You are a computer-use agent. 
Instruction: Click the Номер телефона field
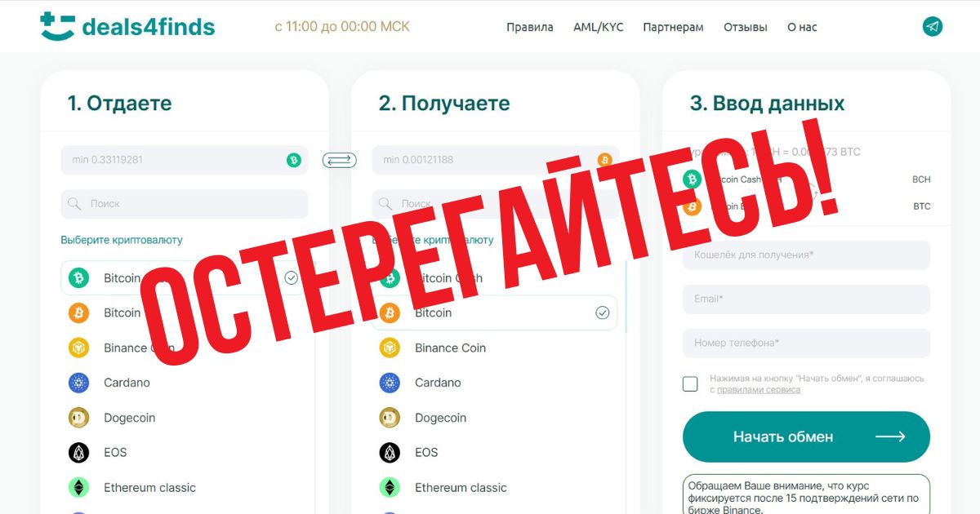tap(806, 343)
